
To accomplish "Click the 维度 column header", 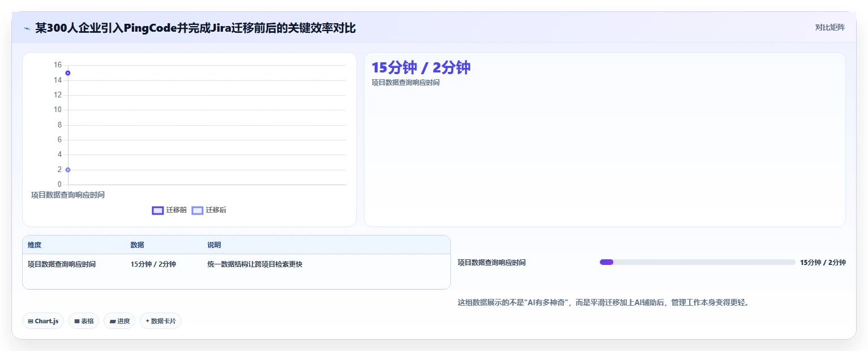I will (35, 245).
